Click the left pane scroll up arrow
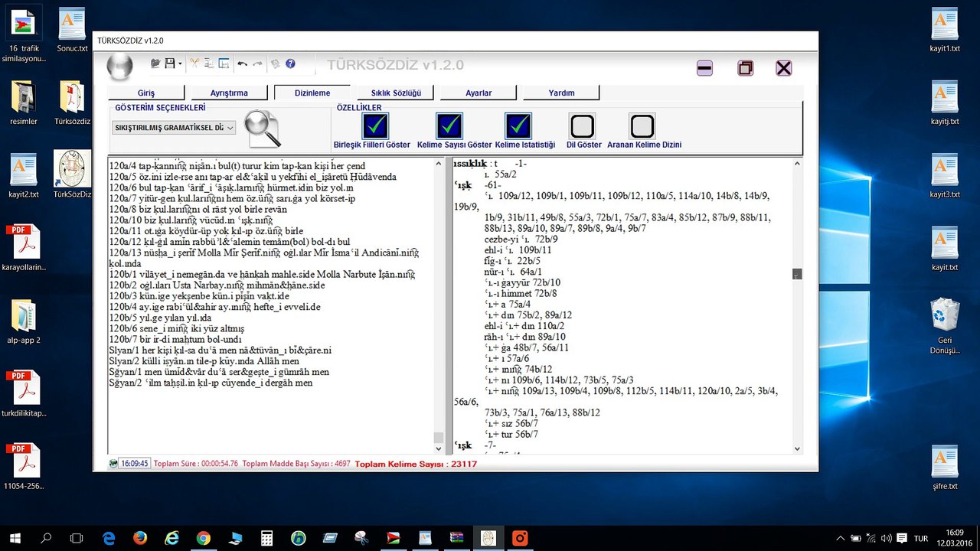This screenshot has height=551, width=980. click(439, 163)
